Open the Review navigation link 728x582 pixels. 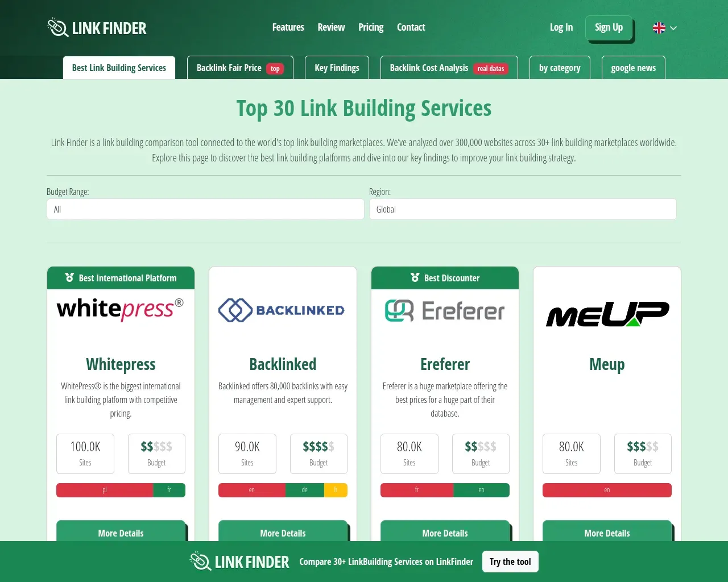(331, 27)
